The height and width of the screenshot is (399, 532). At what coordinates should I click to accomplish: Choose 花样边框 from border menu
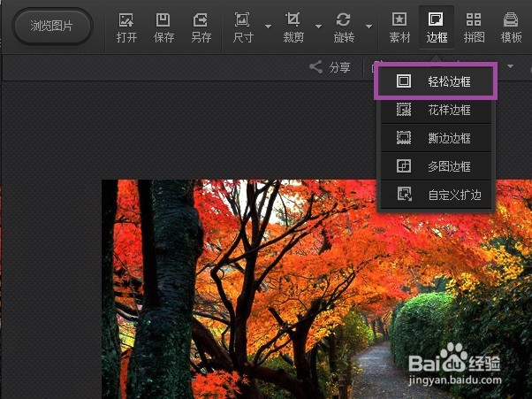(436, 110)
